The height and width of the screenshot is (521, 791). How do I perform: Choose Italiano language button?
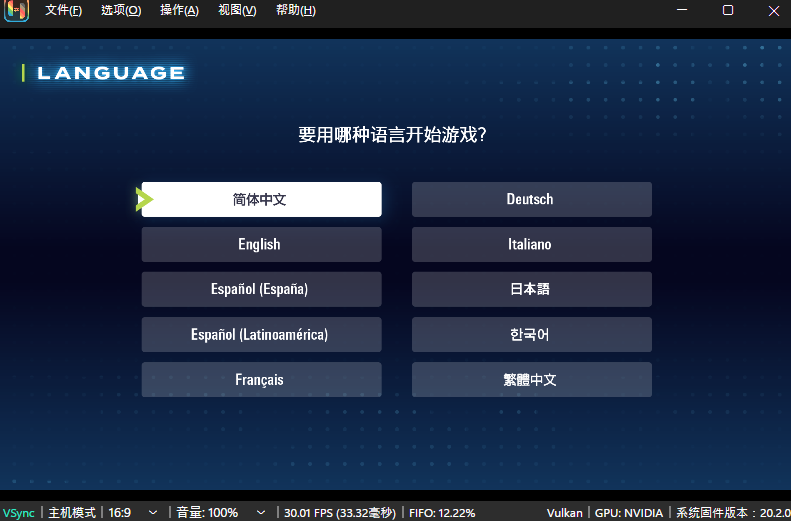pyautogui.click(x=531, y=244)
